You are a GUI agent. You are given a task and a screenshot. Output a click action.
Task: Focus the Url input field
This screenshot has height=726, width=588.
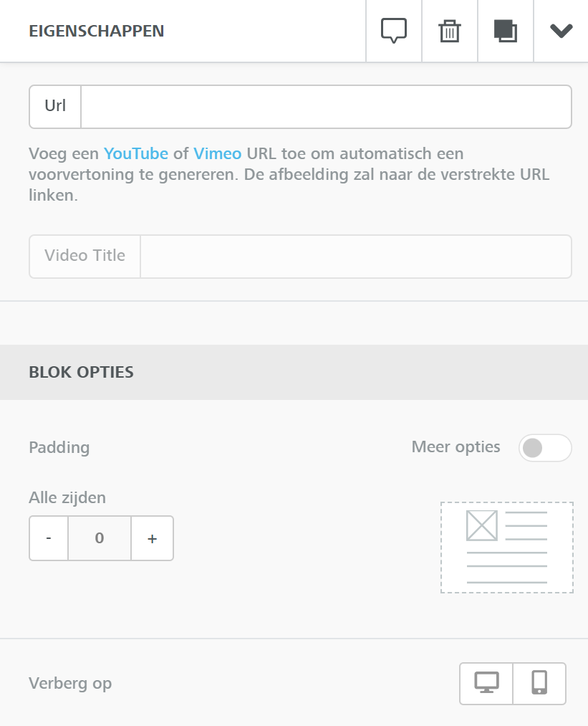coord(326,107)
